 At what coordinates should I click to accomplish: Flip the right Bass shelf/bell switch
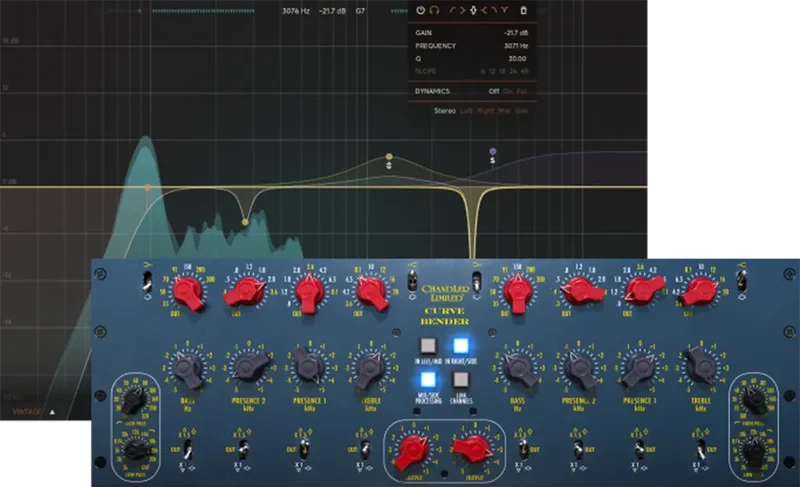(477, 280)
